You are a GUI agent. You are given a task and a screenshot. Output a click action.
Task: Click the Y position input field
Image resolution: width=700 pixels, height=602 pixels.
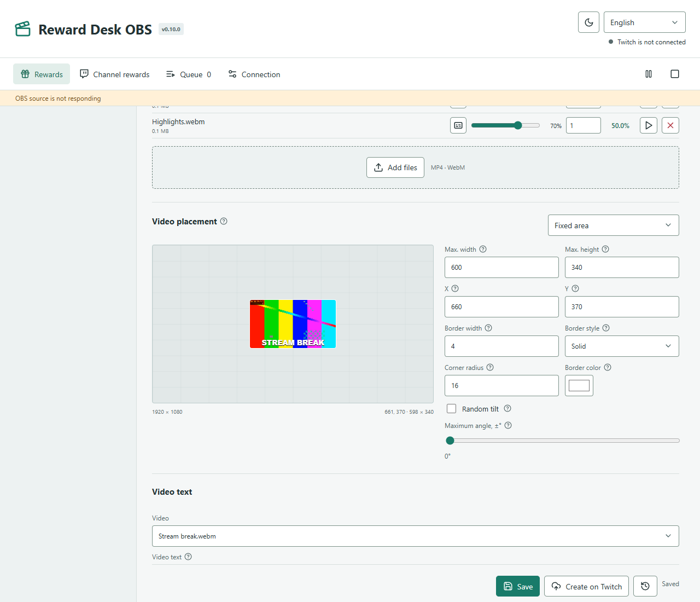(x=622, y=307)
